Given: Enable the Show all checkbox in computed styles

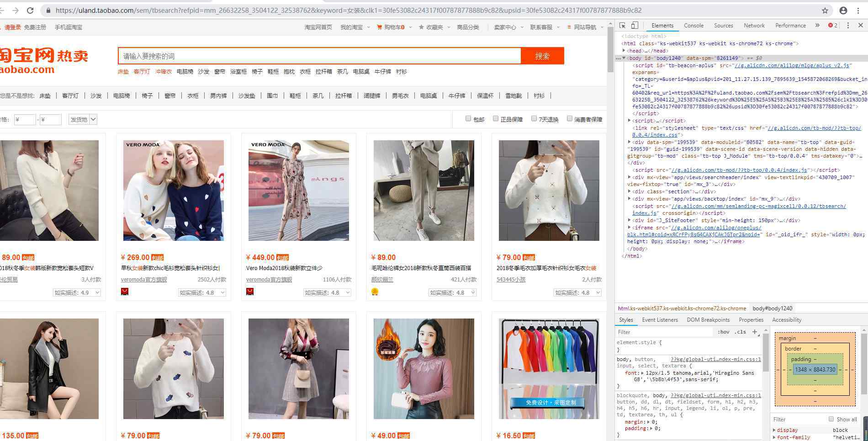Looking at the screenshot, I should pyautogui.click(x=831, y=419).
